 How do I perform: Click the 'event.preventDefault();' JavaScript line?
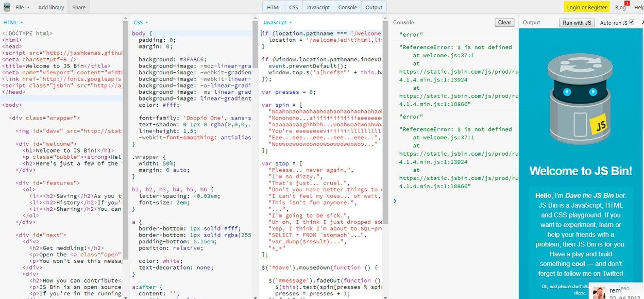coord(308,66)
